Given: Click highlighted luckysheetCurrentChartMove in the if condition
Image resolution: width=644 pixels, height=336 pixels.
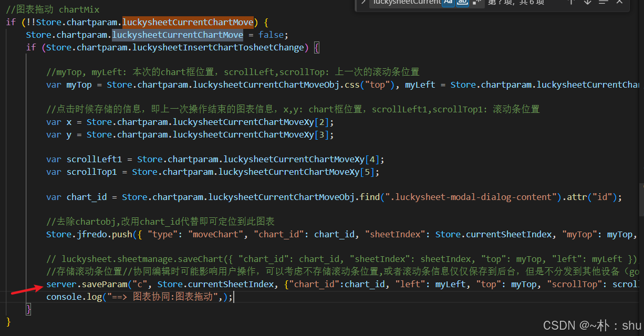Looking at the screenshot, I should [189, 22].
